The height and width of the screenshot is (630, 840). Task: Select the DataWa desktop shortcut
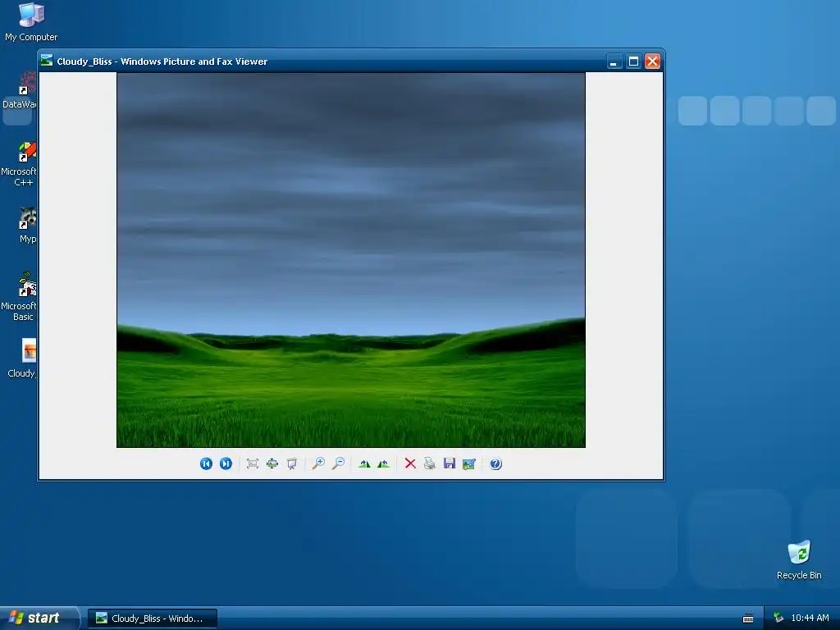click(20, 90)
